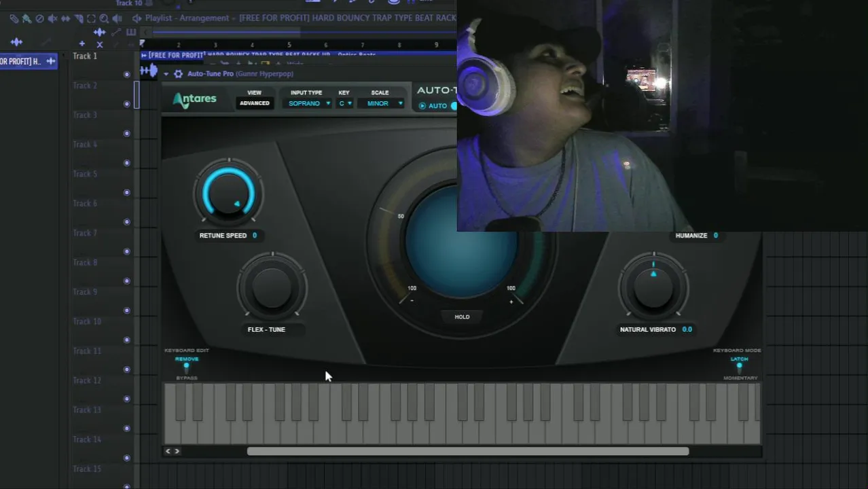Click the waveform icon at the plugin title bar's left
Image resolution: width=868 pixels, height=489 pixels.
tap(149, 71)
